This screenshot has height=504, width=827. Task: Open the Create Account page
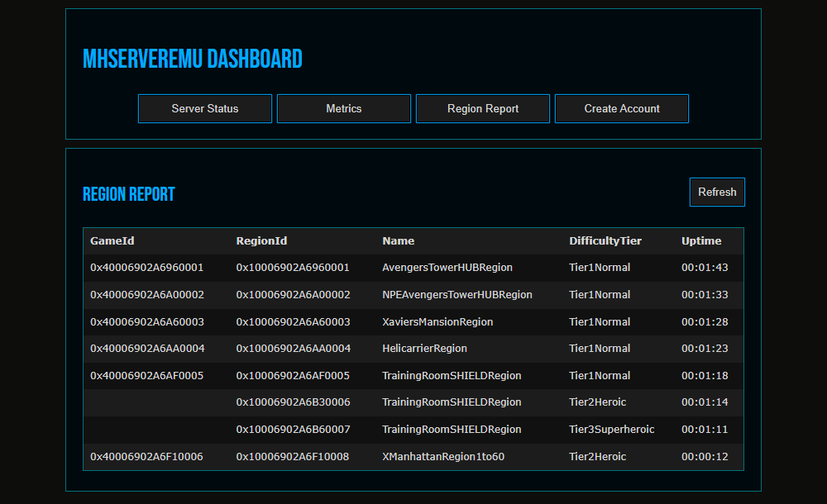[x=622, y=108]
